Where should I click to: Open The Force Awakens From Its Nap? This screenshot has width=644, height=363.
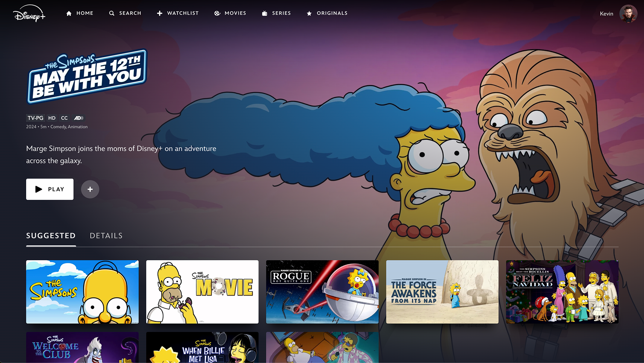(442, 292)
